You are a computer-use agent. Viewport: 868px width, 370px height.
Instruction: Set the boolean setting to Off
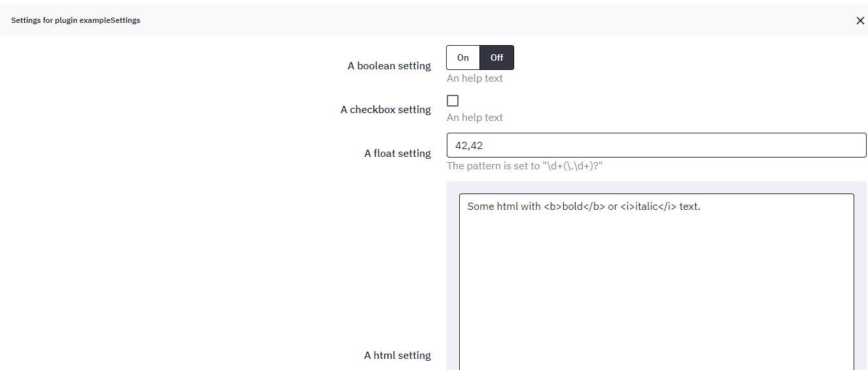click(x=497, y=58)
